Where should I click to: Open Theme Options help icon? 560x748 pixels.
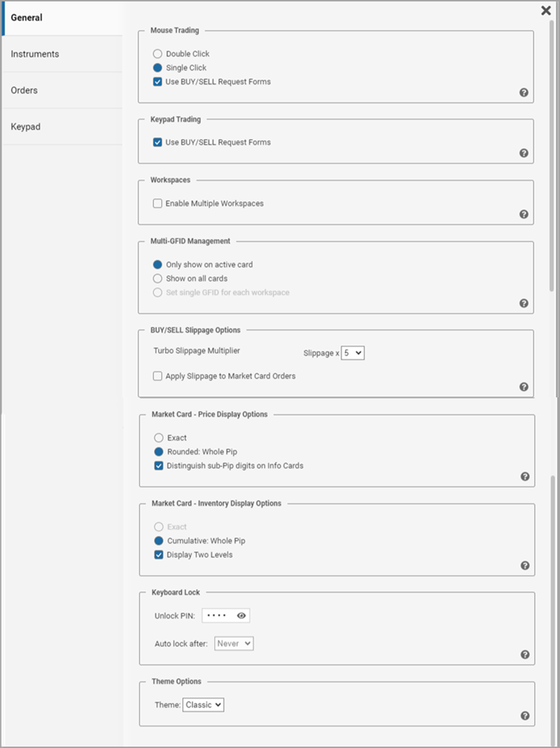[x=525, y=716]
